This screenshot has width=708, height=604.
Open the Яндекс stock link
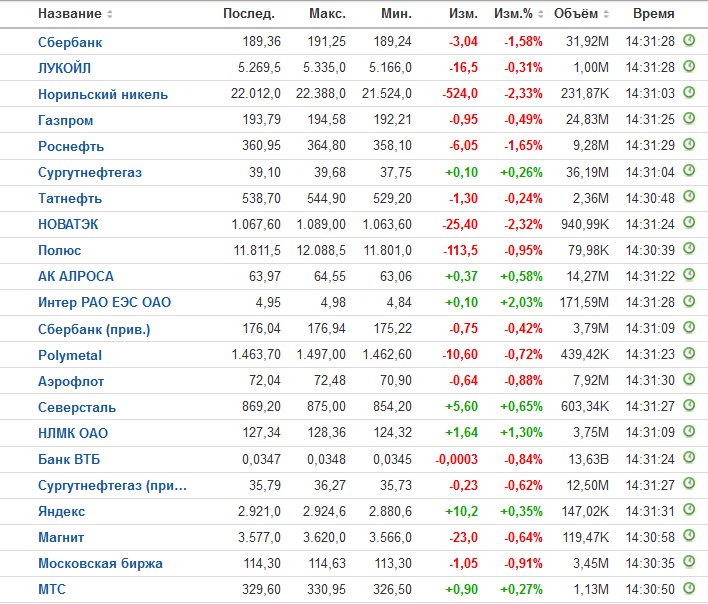tap(61, 511)
